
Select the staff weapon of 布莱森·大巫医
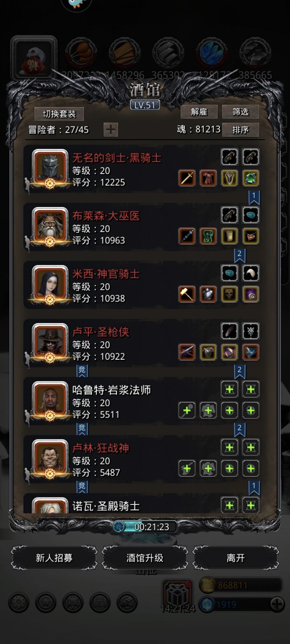pyautogui.click(x=187, y=236)
